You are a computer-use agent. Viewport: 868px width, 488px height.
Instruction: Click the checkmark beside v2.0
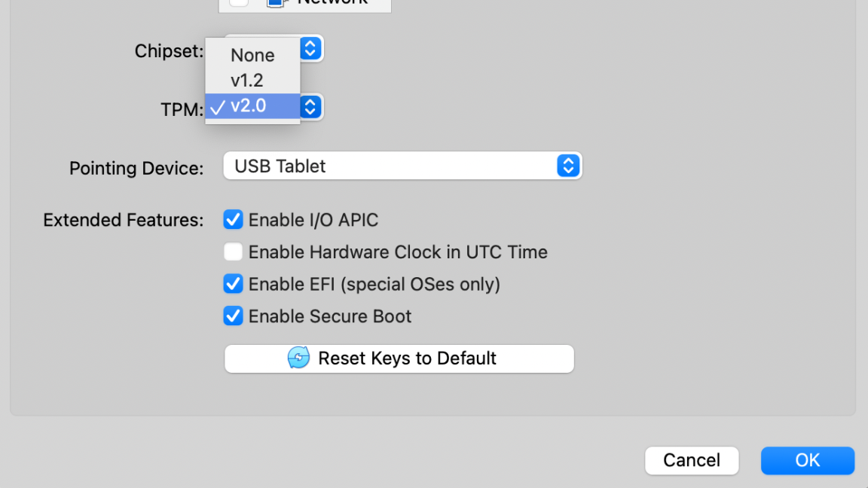218,106
